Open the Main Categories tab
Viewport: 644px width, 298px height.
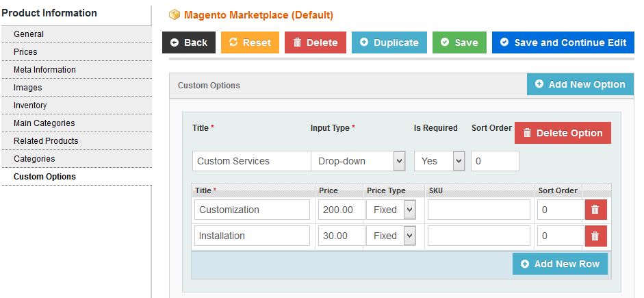pos(77,123)
